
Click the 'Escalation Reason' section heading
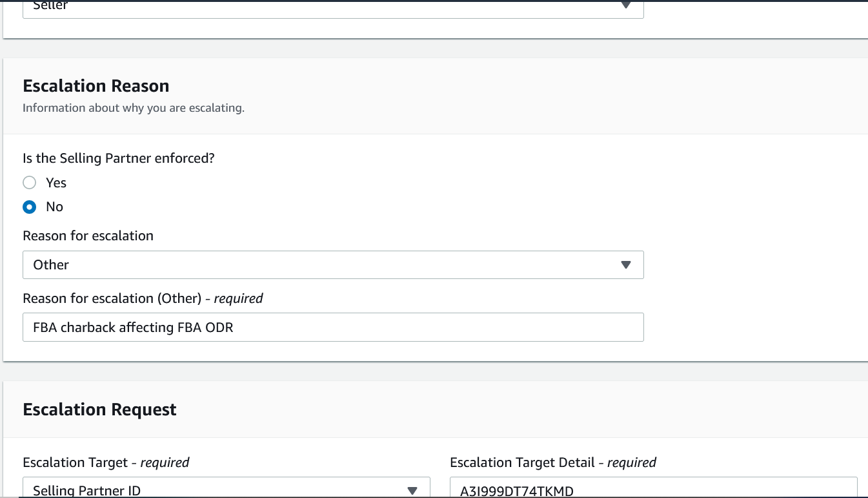click(x=96, y=86)
